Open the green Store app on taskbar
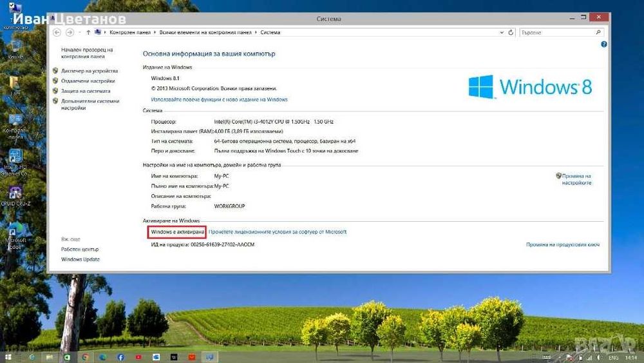644x363 pixels. [x=67, y=357]
